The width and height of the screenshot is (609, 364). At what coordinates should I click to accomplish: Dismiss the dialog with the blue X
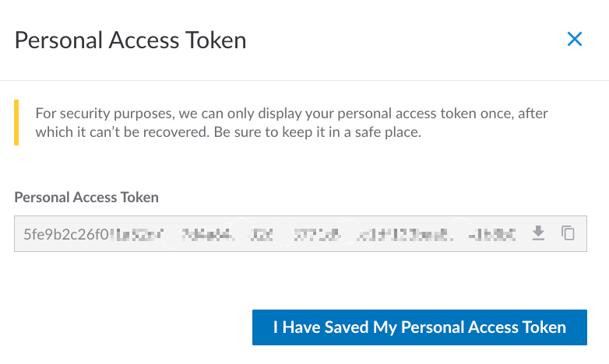(x=575, y=39)
